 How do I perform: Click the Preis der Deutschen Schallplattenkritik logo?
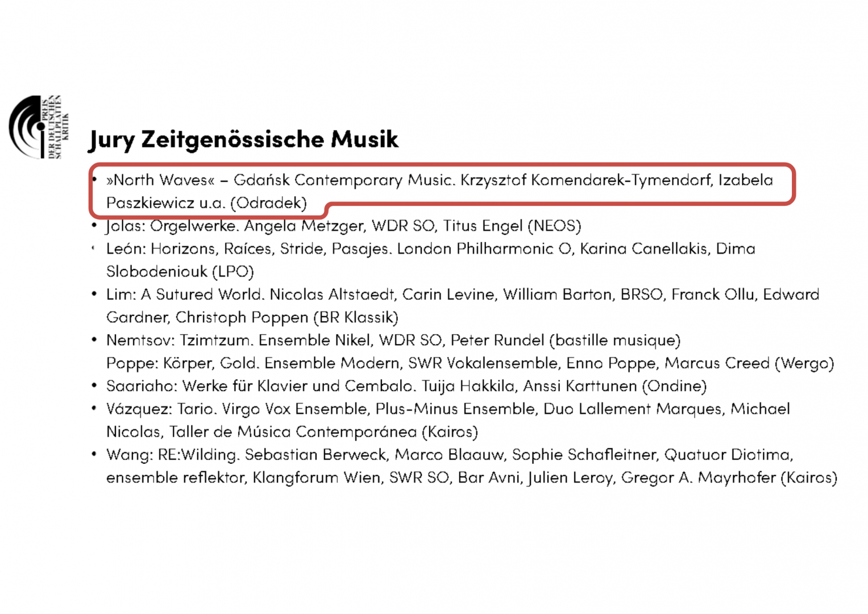(x=39, y=127)
